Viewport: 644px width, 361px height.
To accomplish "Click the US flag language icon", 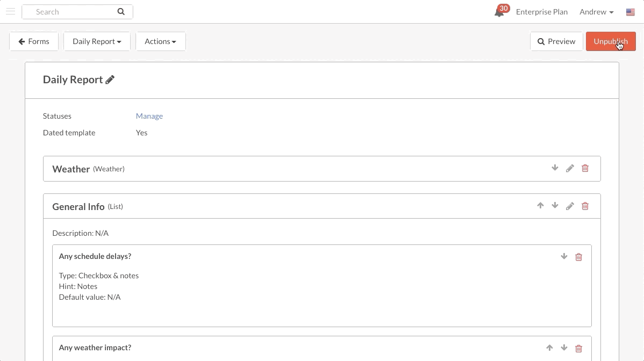I will (631, 12).
